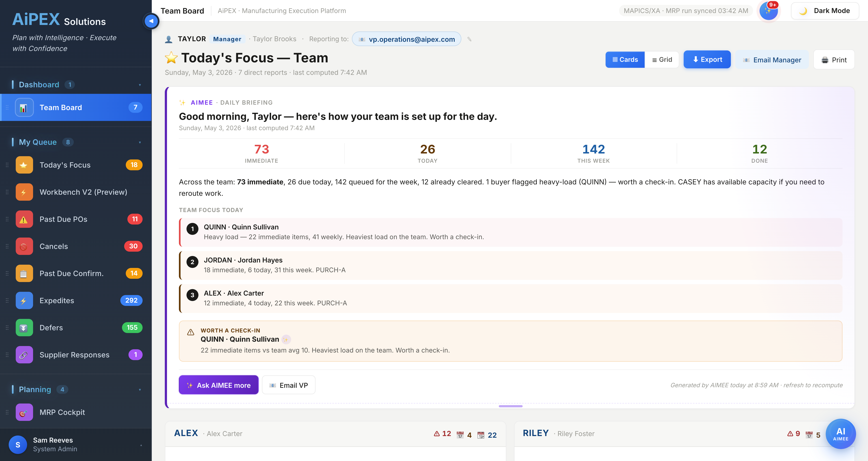Click the AiPEX Solutions logo
Image resolution: width=868 pixels, height=461 pixels.
pyautogui.click(x=59, y=20)
